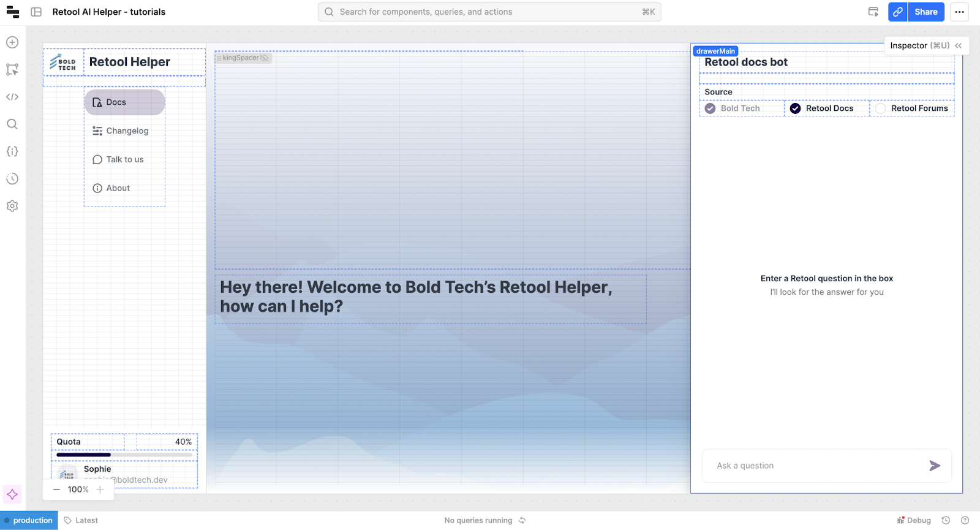Viewport: 980px width, 530px height.
Task: Select the Retool Forums source option
Action: click(913, 108)
